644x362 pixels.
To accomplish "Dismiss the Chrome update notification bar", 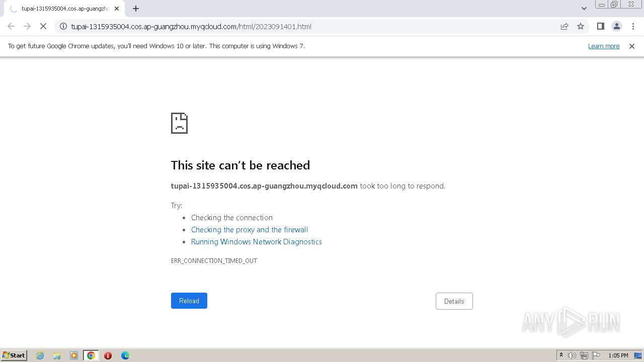I will pos(632,46).
